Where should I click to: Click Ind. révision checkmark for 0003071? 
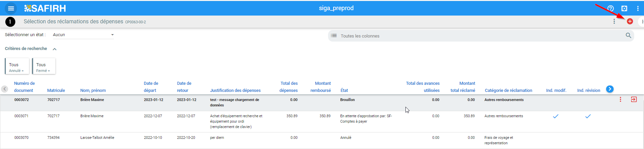coord(588,116)
